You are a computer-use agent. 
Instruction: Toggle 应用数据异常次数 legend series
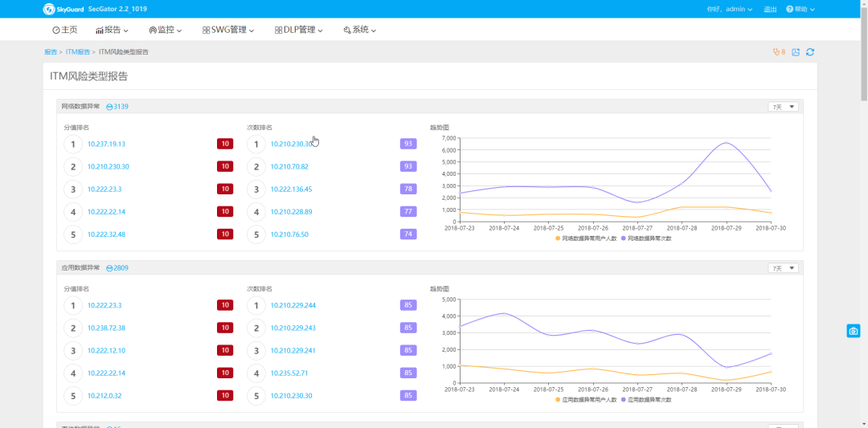pyautogui.click(x=646, y=400)
